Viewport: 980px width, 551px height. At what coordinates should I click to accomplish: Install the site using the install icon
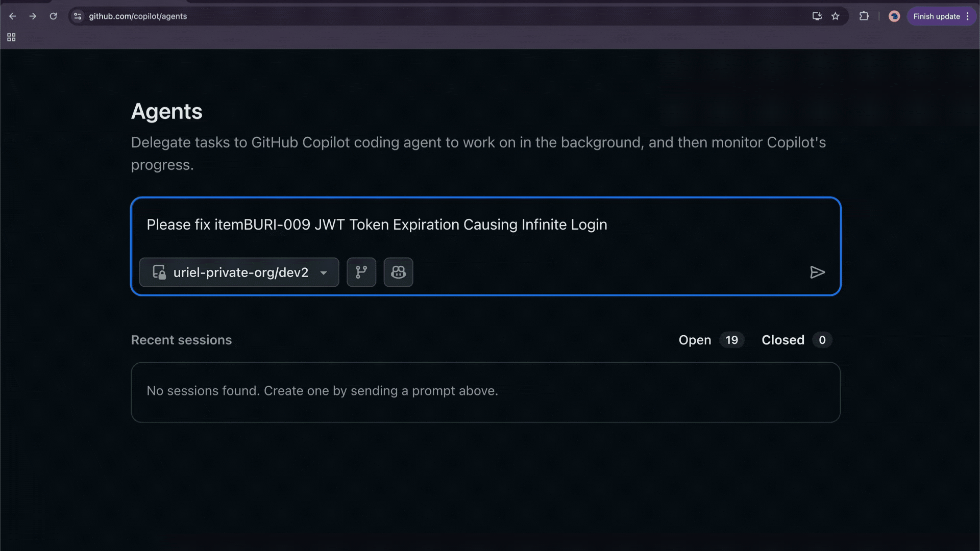coord(816,16)
